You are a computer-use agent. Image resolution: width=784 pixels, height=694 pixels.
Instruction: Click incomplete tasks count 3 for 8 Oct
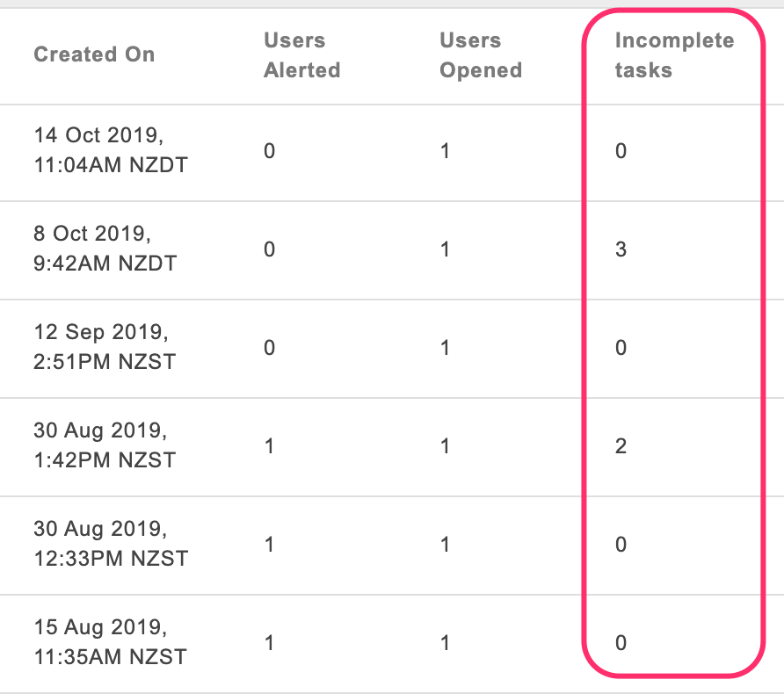tap(621, 249)
